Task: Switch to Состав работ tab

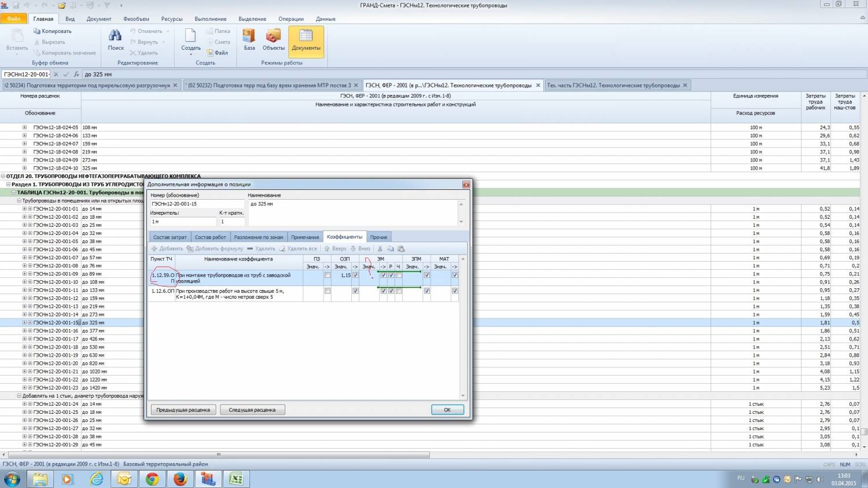Action: coord(210,237)
